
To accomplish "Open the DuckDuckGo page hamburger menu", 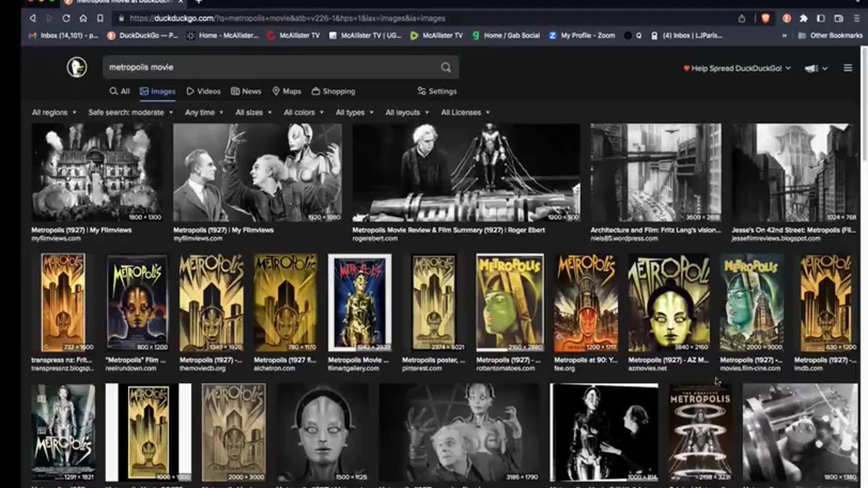I will (x=848, y=68).
